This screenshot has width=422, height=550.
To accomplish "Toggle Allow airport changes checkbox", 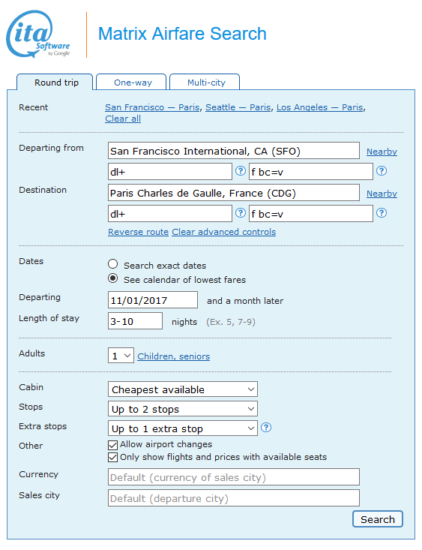I will [x=113, y=445].
